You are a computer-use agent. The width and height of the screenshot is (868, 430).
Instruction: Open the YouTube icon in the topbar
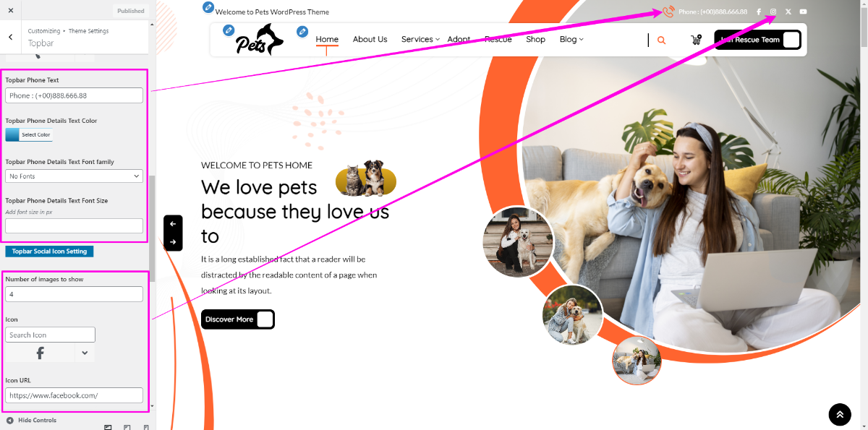(x=803, y=12)
